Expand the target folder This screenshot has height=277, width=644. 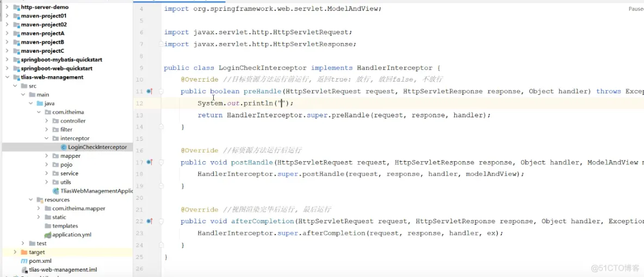tap(15, 252)
